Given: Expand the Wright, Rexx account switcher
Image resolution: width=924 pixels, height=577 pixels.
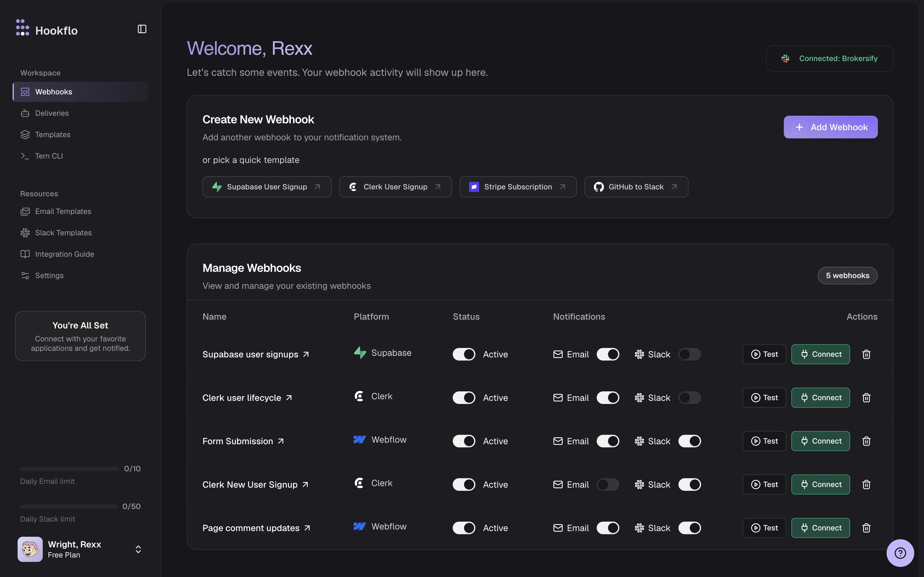Looking at the screenshot, I should 138,549.
